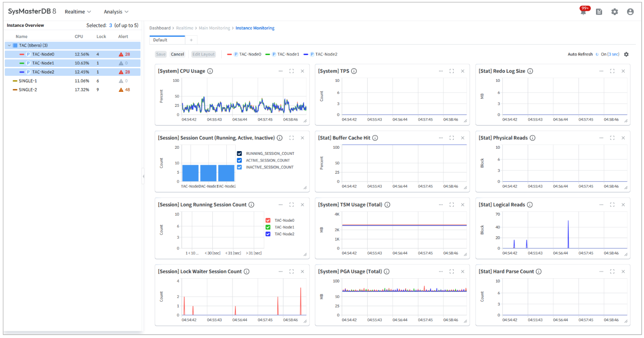Collapse the TAC (tibero) group

pos(9,45)
